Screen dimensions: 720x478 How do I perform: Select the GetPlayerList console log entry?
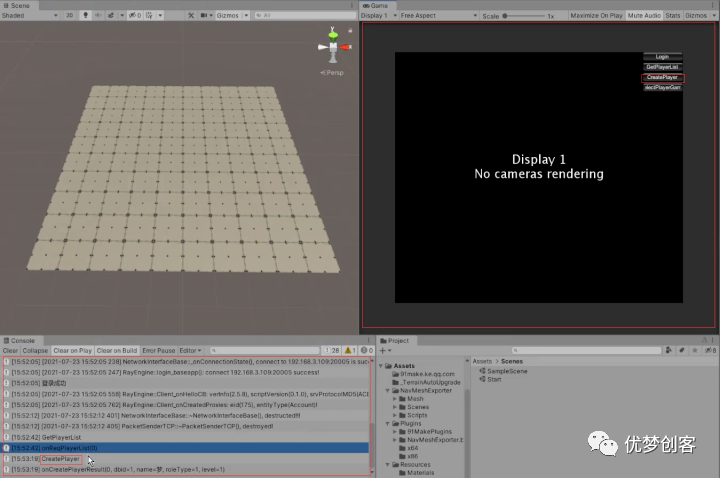(x=186, y=437)
